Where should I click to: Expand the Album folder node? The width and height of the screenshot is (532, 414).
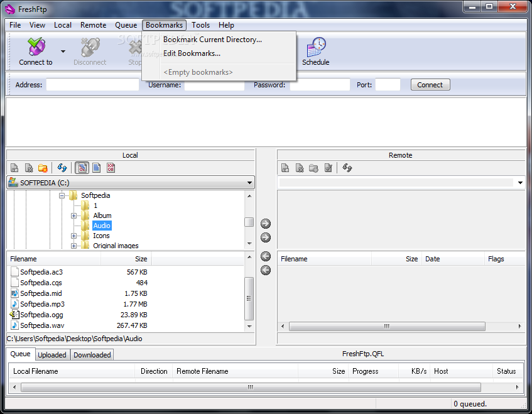tap(73, 215)
